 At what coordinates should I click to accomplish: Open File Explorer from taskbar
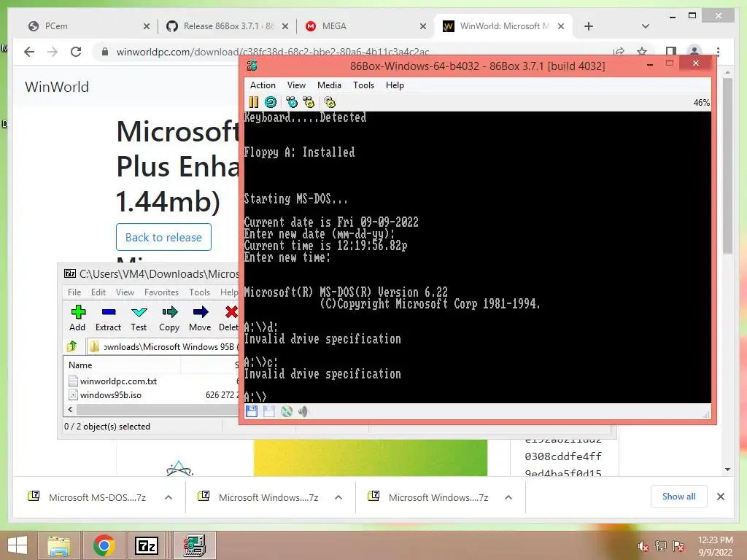point(58,545)
